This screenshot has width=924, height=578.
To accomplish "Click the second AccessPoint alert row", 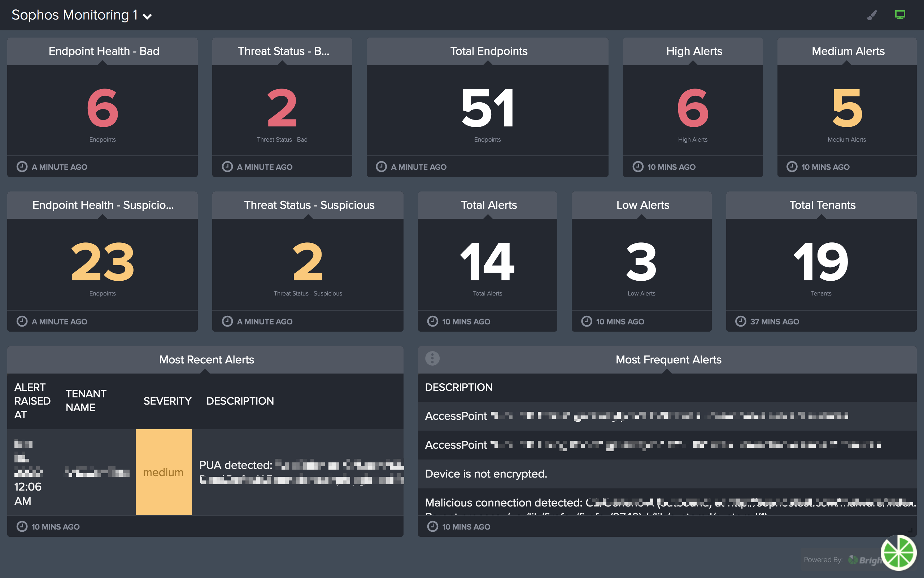I will [x=667, y=445].
